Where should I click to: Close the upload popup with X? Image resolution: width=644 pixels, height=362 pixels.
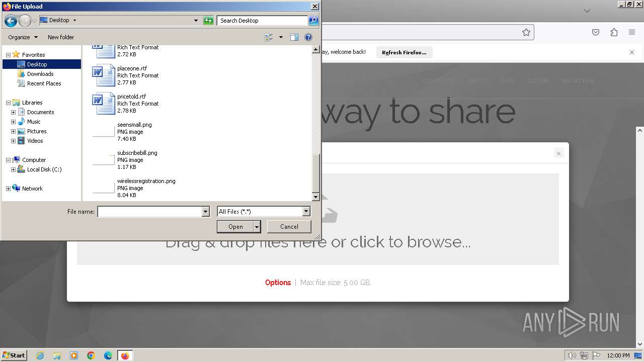click(x=558, y=153)
